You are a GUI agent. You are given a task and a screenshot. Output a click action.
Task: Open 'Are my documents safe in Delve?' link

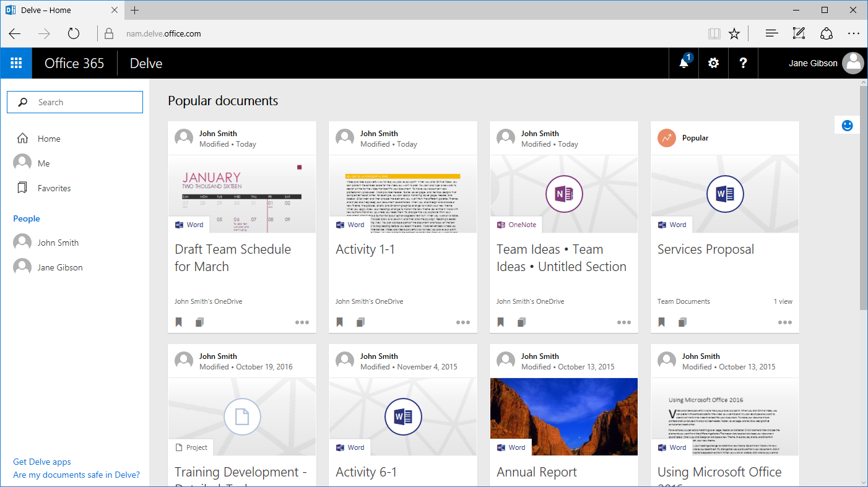click(x=77, y=475)
